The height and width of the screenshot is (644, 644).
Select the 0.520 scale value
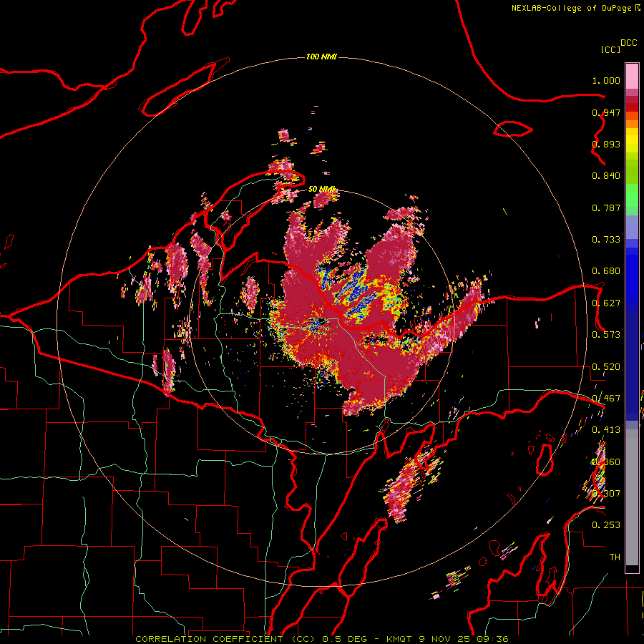pyautogui.click(x=606, y=367)
